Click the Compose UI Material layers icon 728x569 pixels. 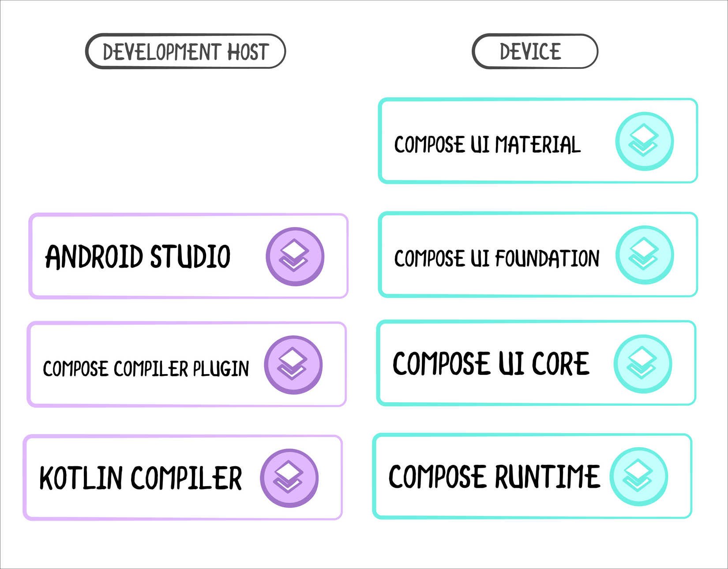click(644, 141)
